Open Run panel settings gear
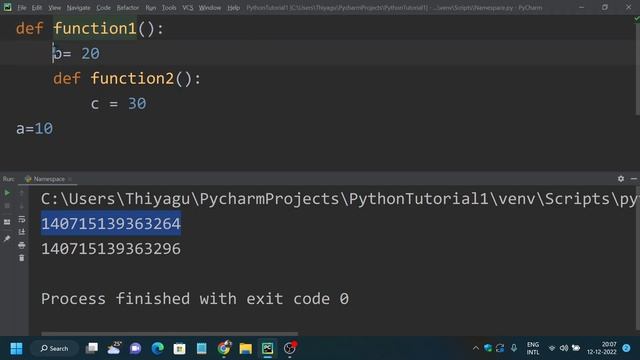 click(621, 179)
